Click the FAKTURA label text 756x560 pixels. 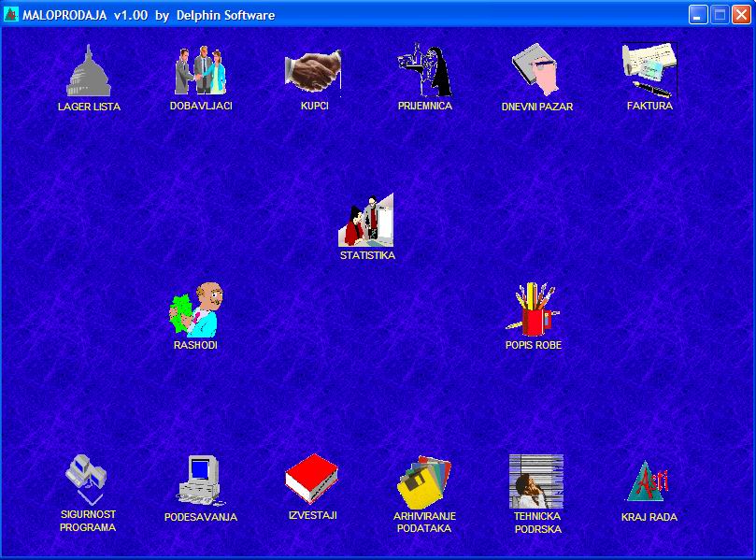649,106
